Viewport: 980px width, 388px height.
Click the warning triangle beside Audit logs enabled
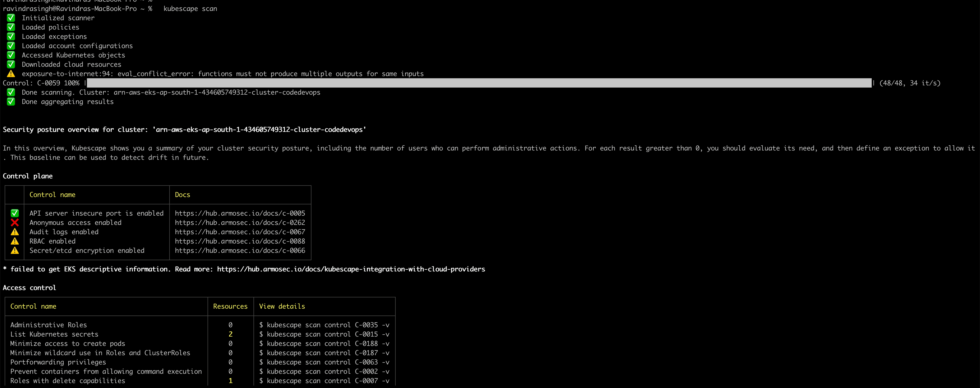click(15, 232)
